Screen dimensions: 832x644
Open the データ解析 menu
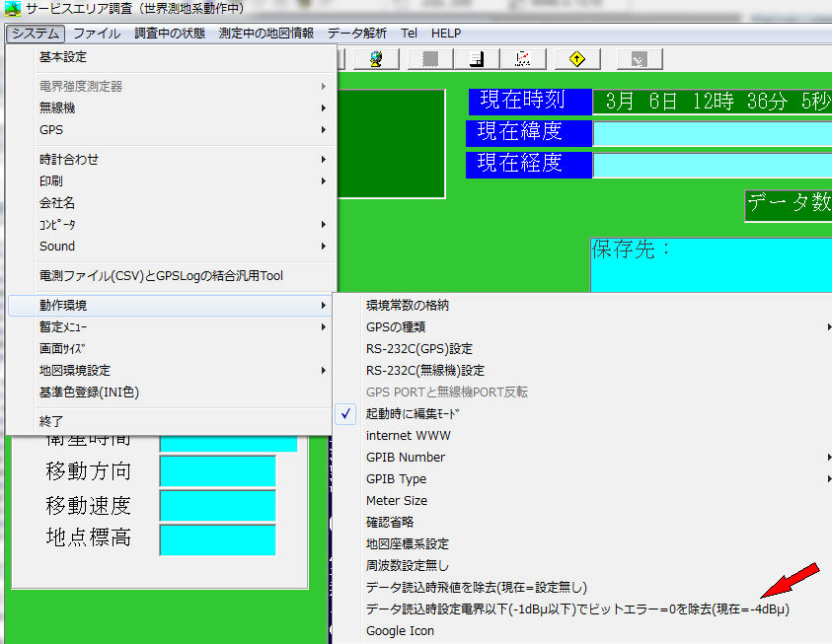pos(357,34)
